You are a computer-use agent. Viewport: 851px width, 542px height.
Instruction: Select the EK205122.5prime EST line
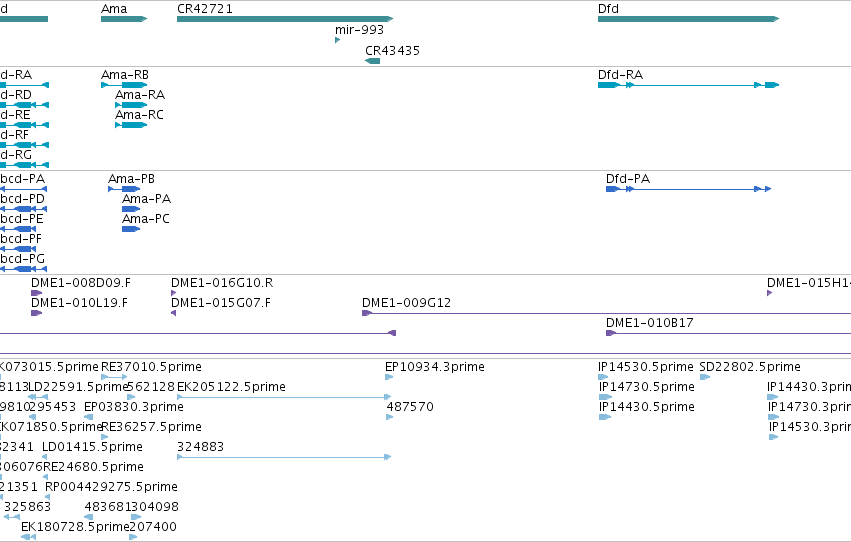click(x=284, y=397)
